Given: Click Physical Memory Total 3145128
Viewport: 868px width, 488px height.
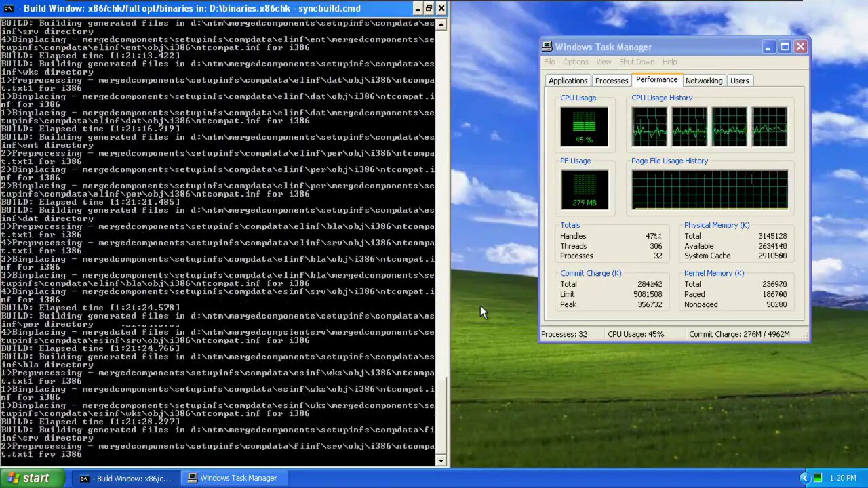Looking at the screenshot, I should [x=773, y=237].
